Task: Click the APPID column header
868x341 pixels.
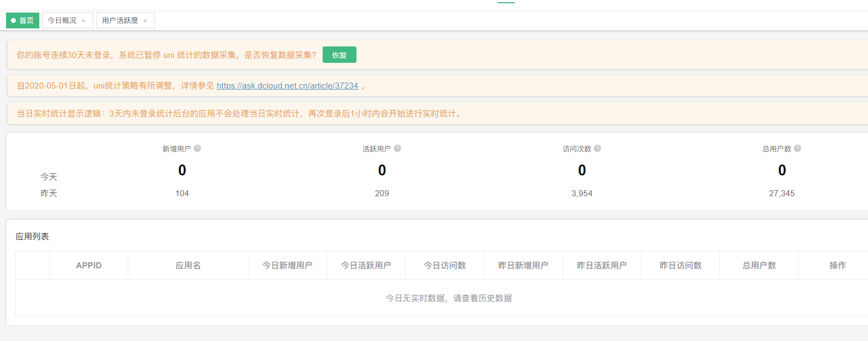Action: click(x=88, y=266)
